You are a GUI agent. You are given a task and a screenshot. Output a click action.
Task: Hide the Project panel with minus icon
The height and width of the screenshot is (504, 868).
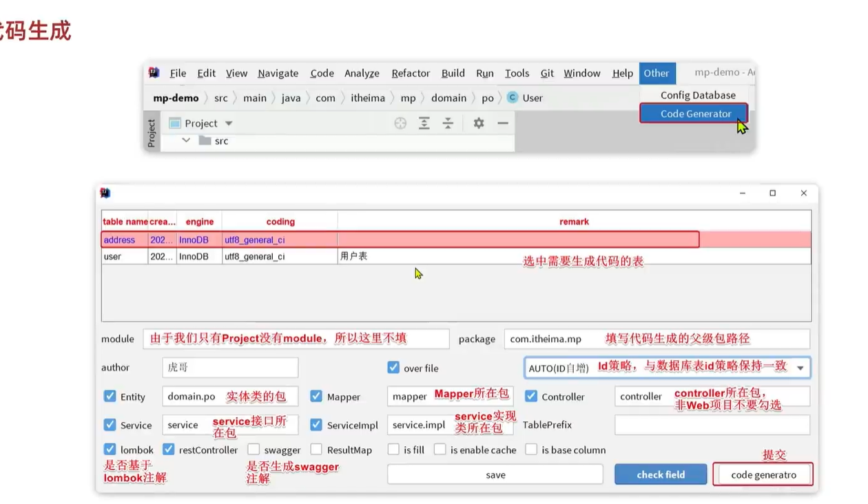click(503, 123)
